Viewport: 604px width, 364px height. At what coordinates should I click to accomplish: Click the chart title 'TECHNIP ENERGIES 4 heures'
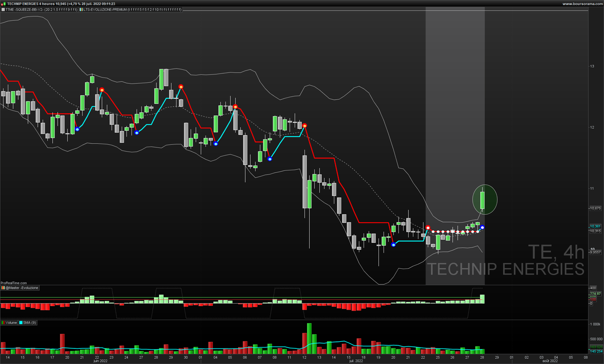click(x=32, y=4)
